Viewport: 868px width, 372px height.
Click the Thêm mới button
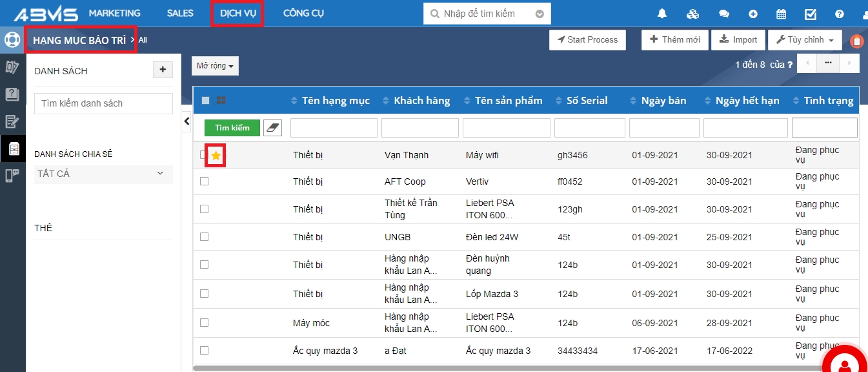675,40
